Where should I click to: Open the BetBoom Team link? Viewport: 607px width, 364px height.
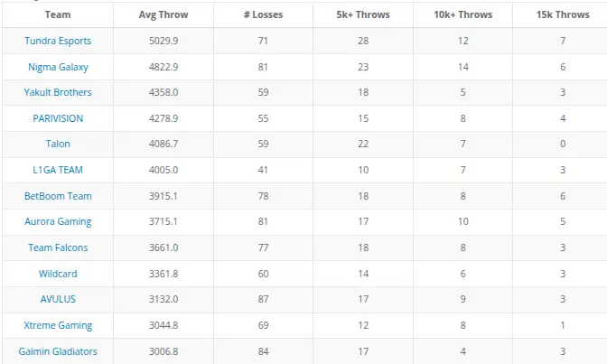click(x=58, y=196)
